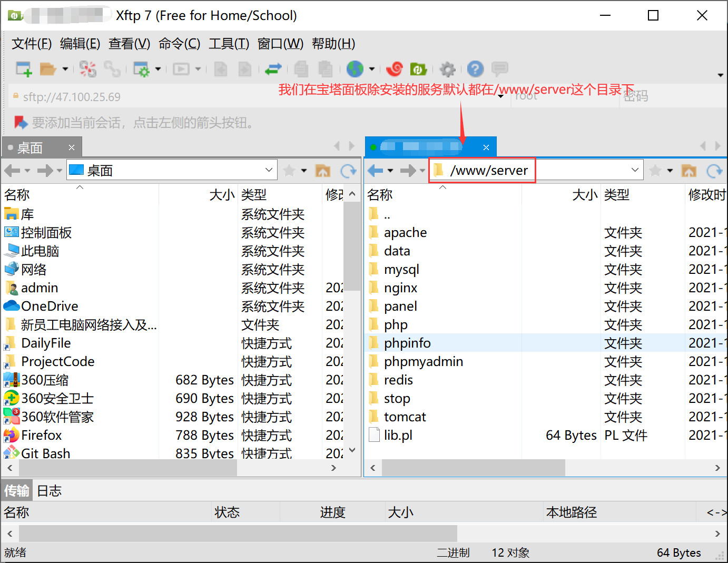The height and width of the screenshot is (563, 728).
Task: Expand the session Properties dropdown arrow
Action: pos(158,69)
